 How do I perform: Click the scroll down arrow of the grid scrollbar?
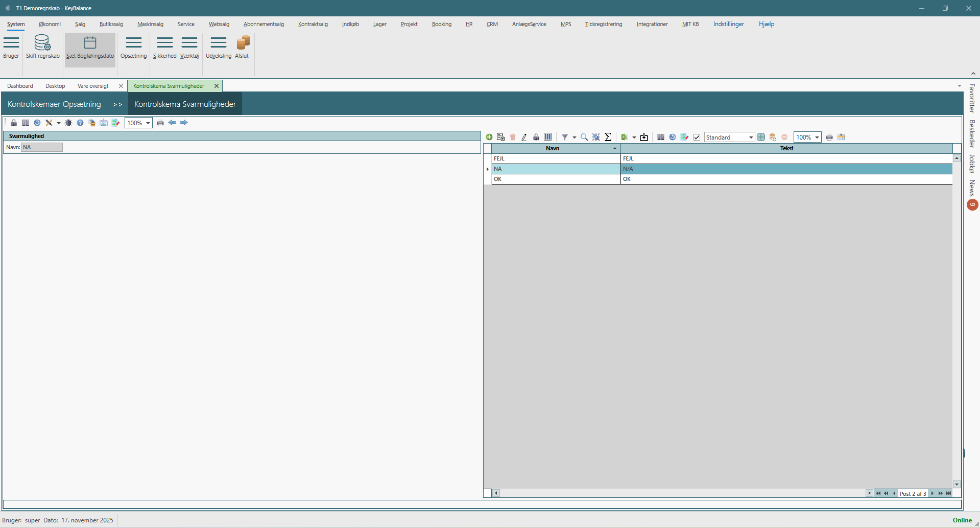tap(957, 484)
